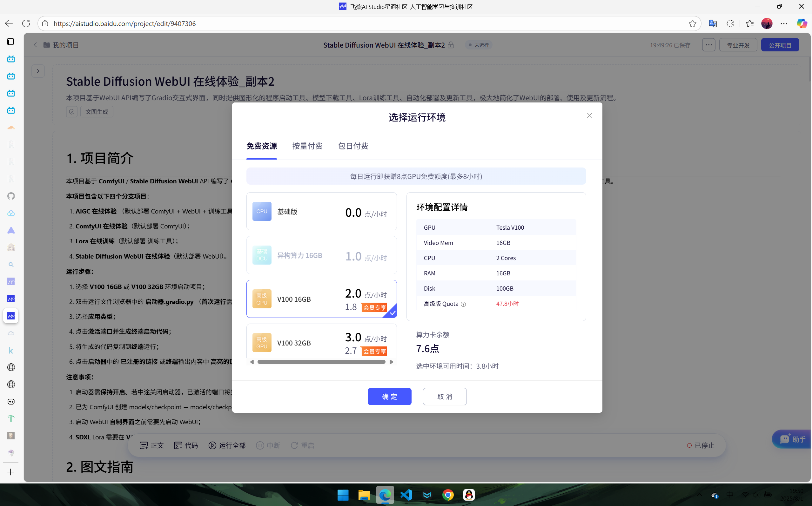Select the V100 16GB GPU option
The height and width of the screenshot is (506, 812).
pos(321,299)
